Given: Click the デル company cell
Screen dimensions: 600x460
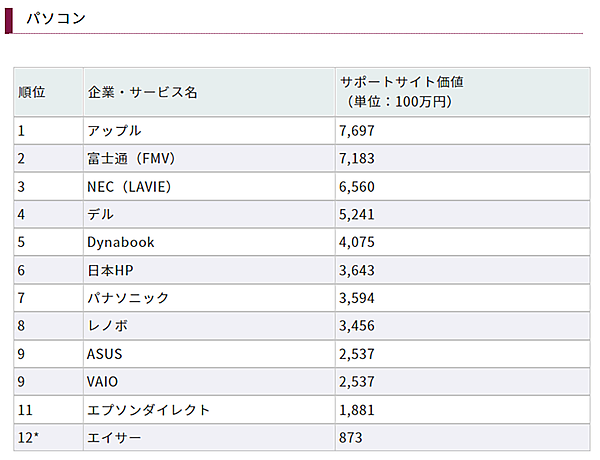Looking at the screenshot, I should [101, 214].
